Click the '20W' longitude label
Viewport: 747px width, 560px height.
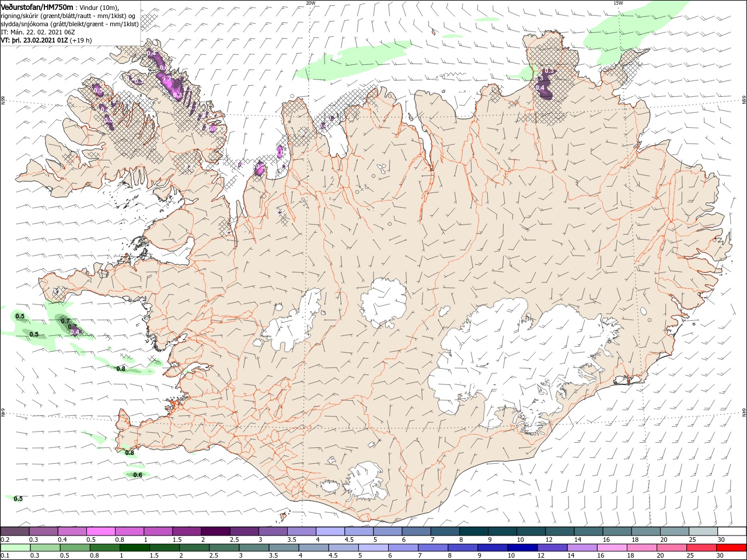click(x=310, y=3)
